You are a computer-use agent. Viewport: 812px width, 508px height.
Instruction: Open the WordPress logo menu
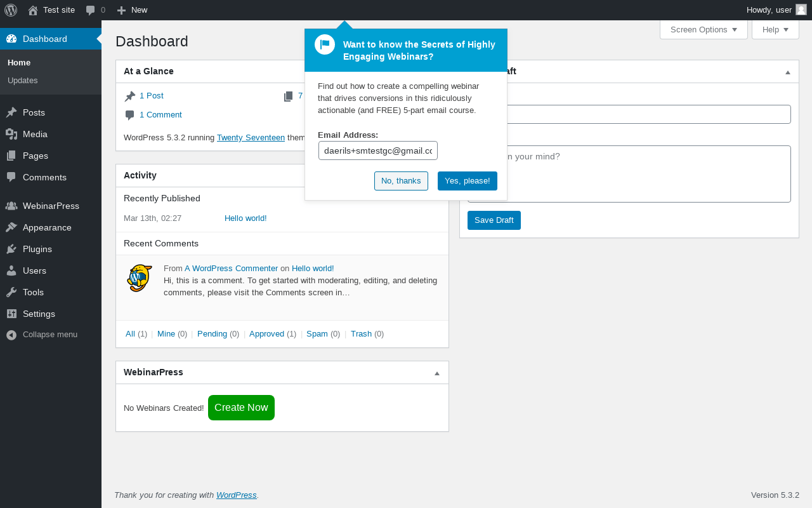pyautogui.click(x=11, y=10)
